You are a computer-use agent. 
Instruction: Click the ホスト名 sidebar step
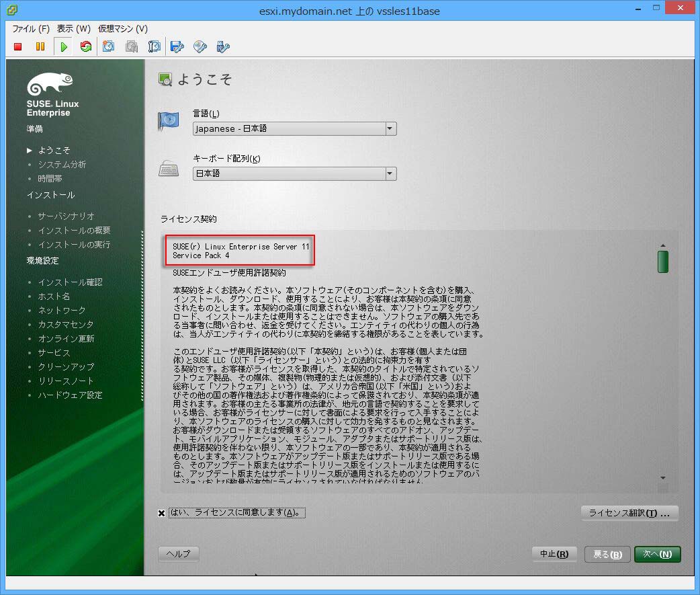[x=54, y=296]
